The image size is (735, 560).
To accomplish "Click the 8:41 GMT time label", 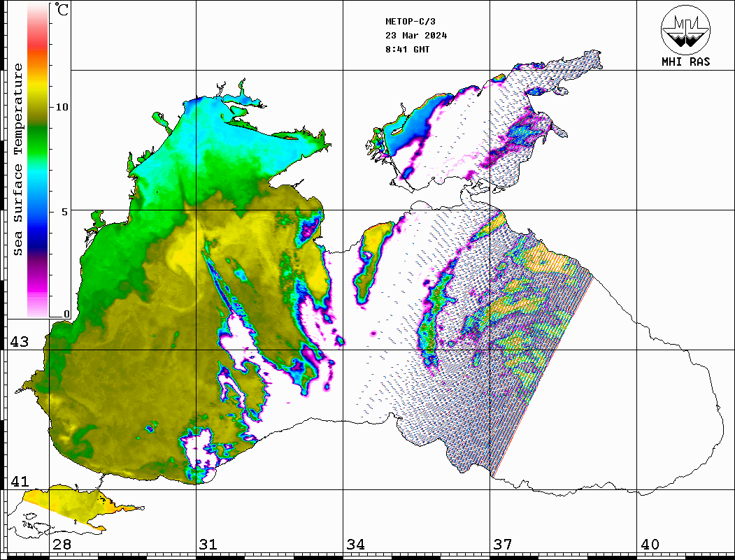I will pyautogui.click(x=408, y=50).
